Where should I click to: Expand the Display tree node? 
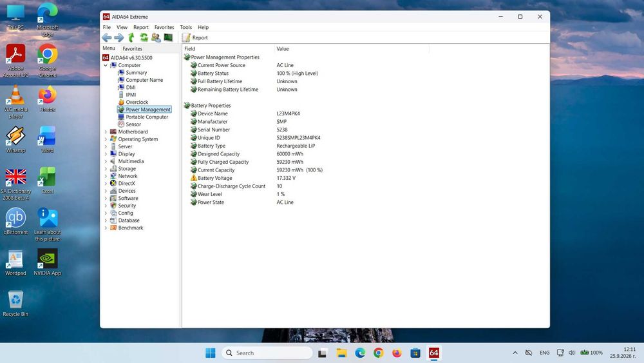click(x=106, y=154)
